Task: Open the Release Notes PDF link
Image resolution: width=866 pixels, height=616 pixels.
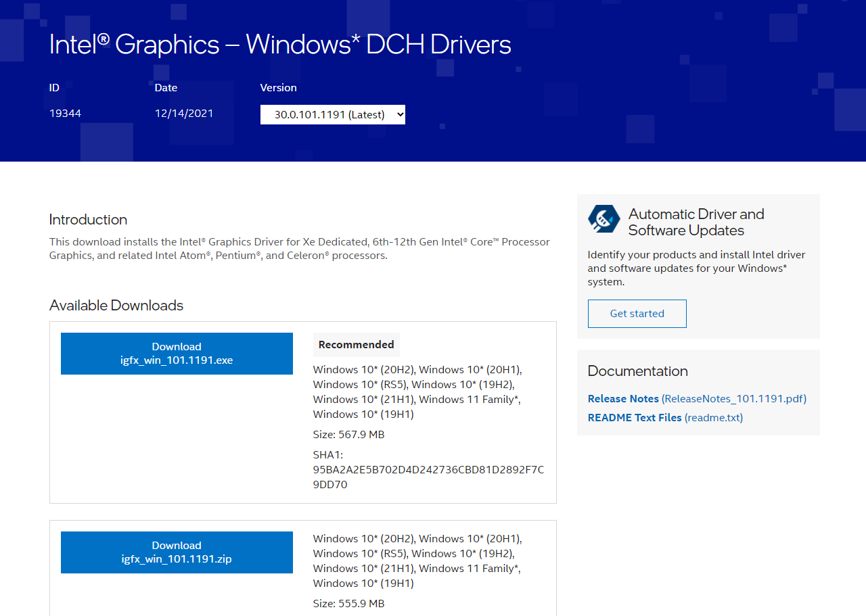Action: (696, 399)
